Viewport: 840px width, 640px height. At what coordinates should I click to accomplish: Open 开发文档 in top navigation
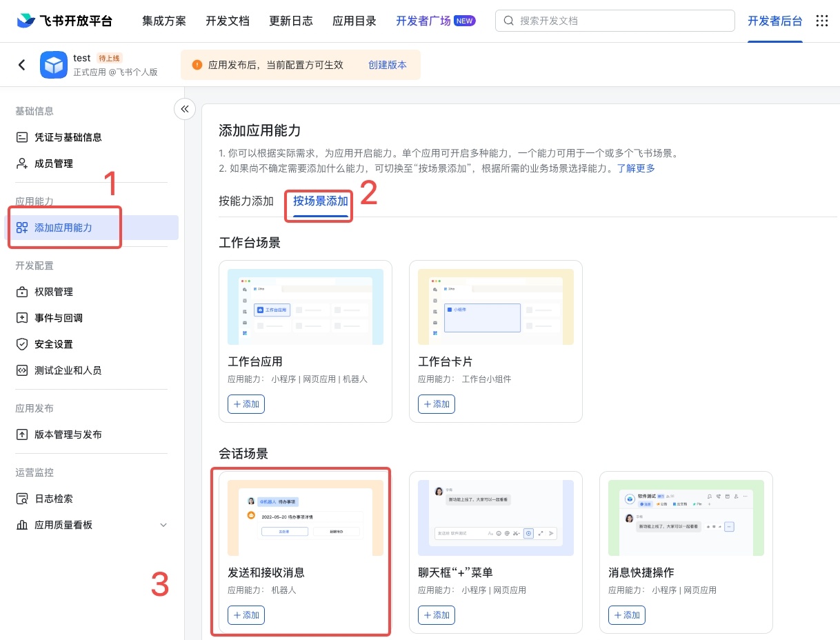click(228, 21)
